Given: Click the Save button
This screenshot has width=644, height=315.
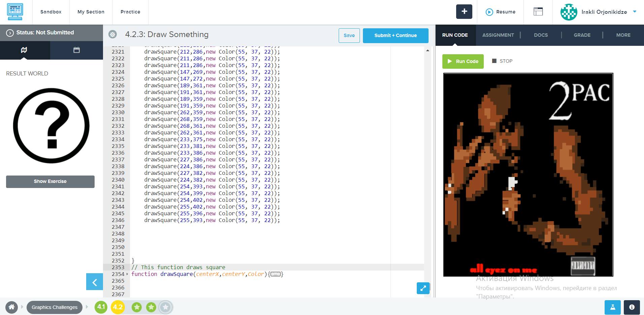Looking at the screenshot, I should [x=349, y=35].
